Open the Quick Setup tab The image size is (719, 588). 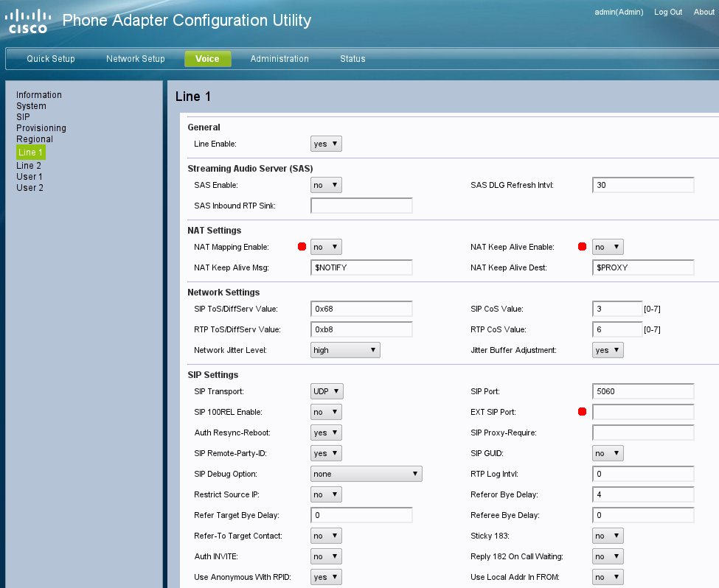tap(51, 59)
